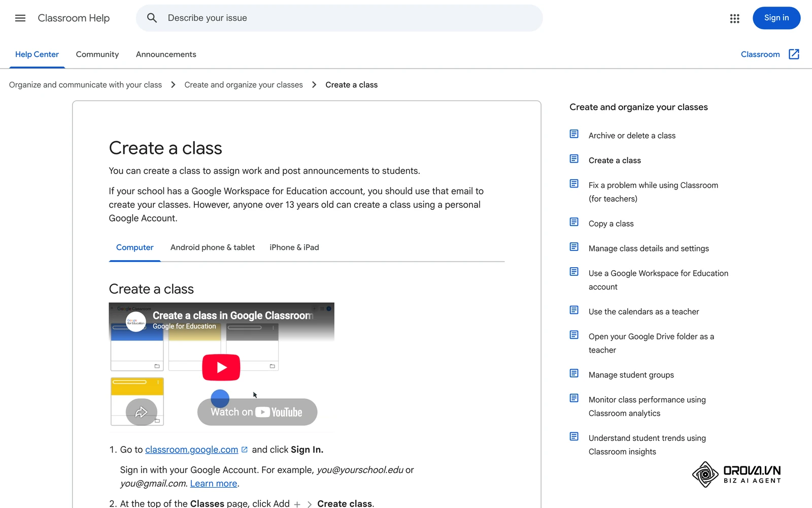Select the Help Center tab
The height and width of the screenshot is (508, 812).
click(37, 54)
